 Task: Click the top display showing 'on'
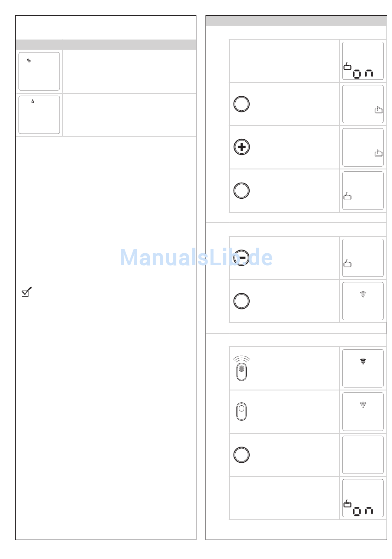(x=363, y=61)
